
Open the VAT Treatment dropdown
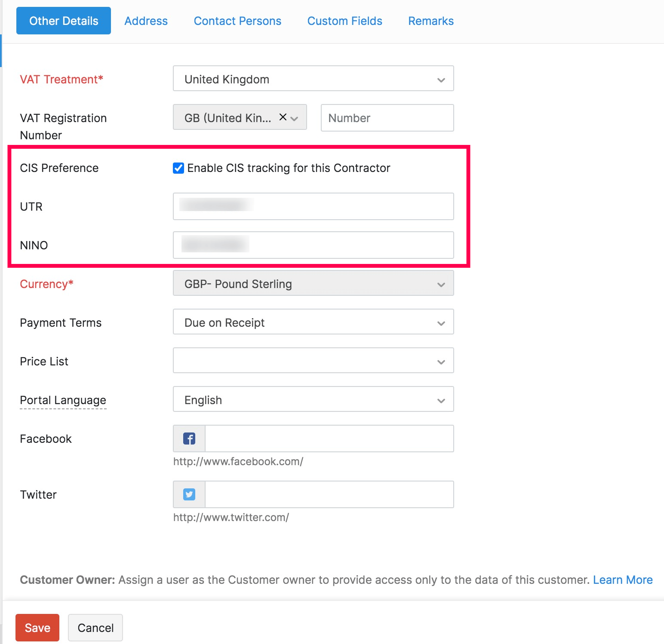pyautogui.click(x=313, y=79)
